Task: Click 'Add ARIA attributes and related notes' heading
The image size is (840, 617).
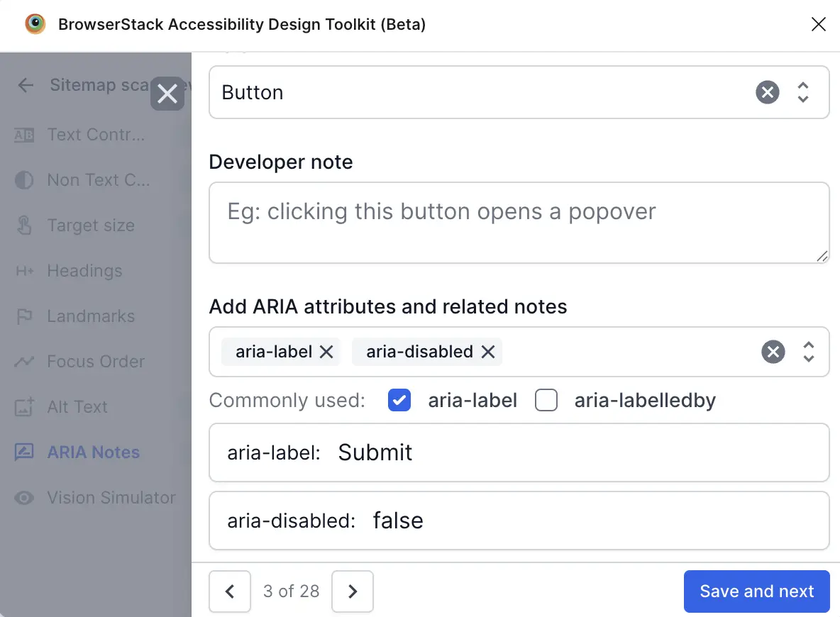Action: point(388,306)
